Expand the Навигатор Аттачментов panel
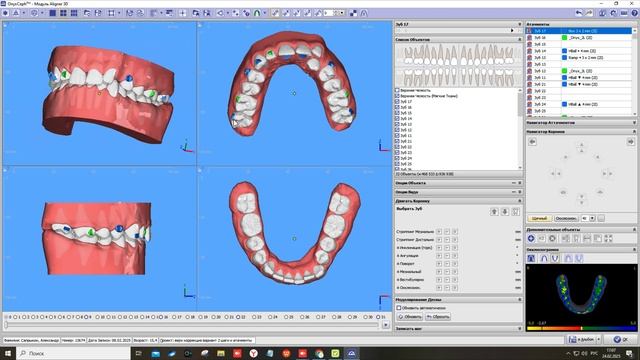 click(634, 122)
